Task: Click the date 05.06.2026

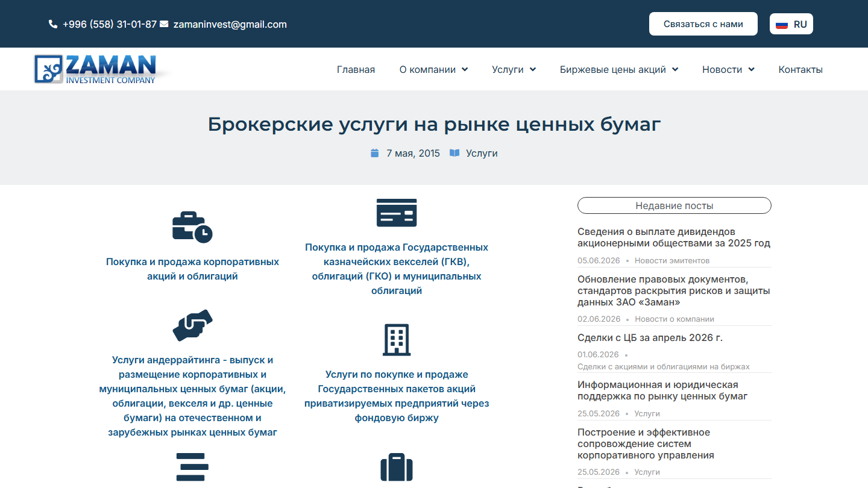Action: point(599,260)
